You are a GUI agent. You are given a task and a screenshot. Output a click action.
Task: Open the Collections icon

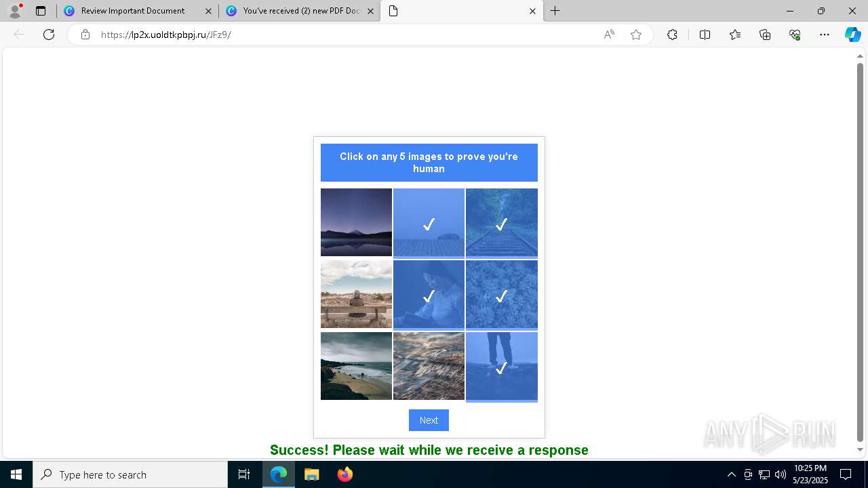click(x=765, y=35)
